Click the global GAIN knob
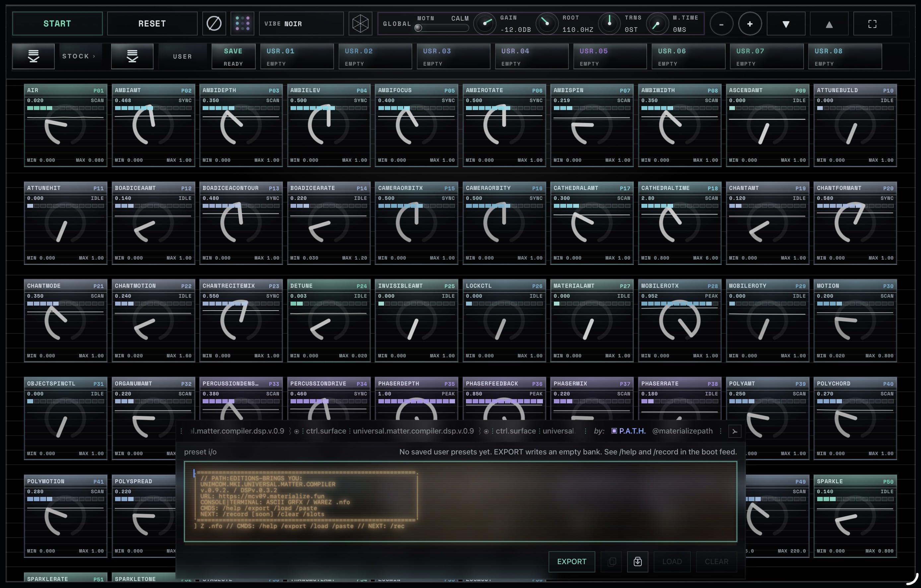This screenshot has width=921, height=588. (x=485, y=23)
